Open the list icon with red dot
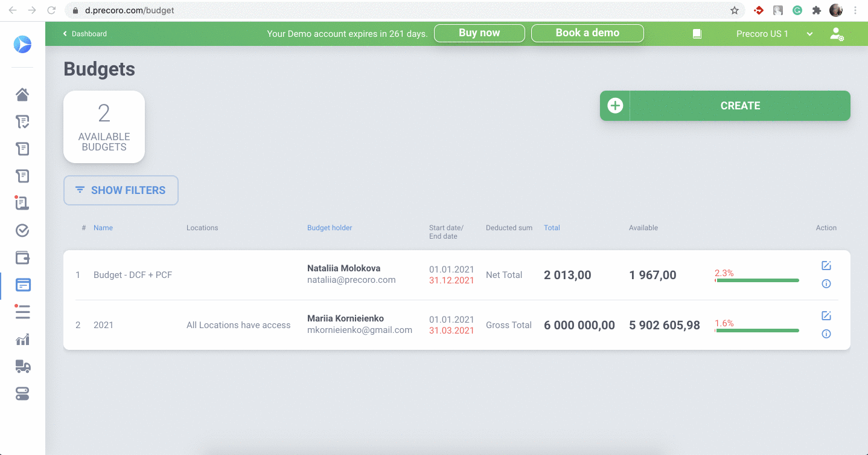The height and width of the screenshot is (455, 868). tap(22, 312)
